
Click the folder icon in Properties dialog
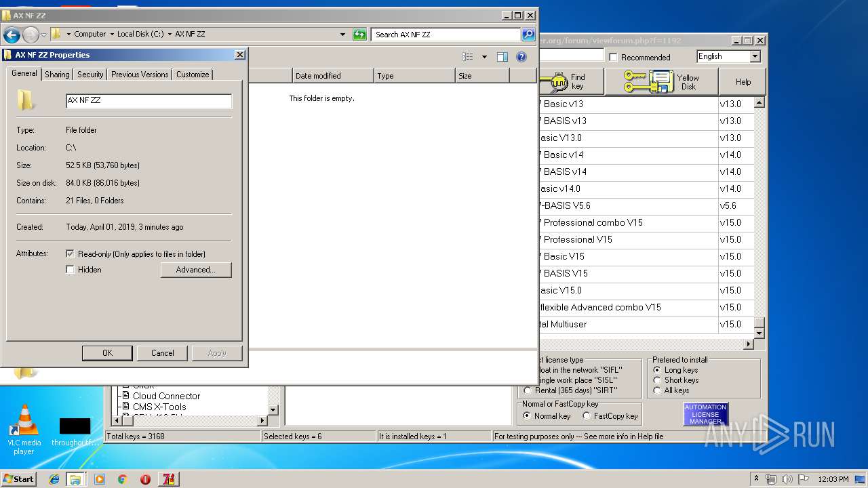tap(26, 100)
